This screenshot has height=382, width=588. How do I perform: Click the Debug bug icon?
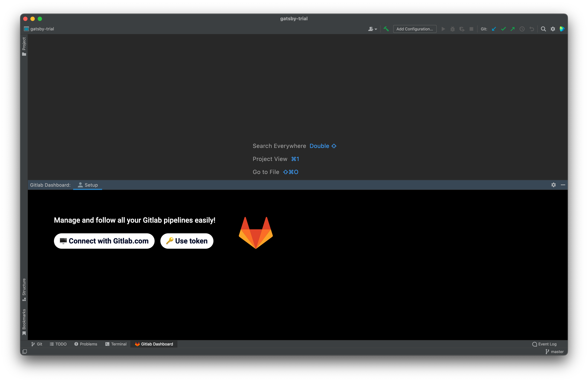[452, 29]
